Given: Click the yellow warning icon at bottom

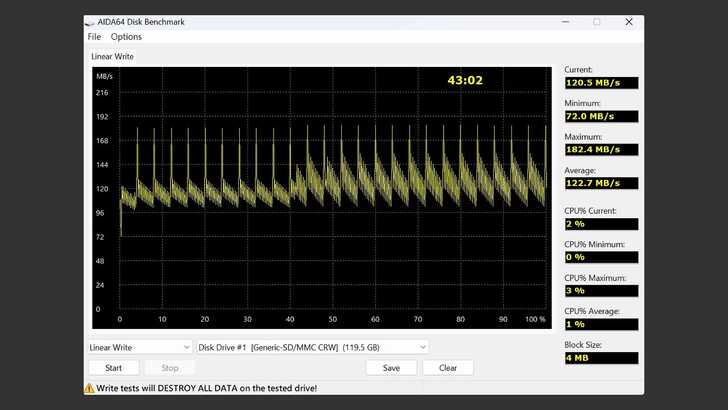Looking at the screenshot, I should [x=90, y=387].
